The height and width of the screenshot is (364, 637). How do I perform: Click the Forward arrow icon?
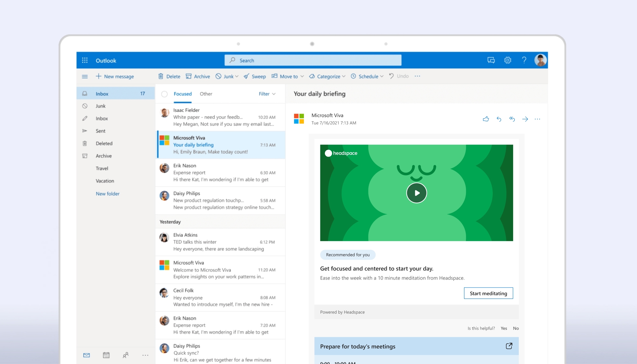[x=525, y=119]
